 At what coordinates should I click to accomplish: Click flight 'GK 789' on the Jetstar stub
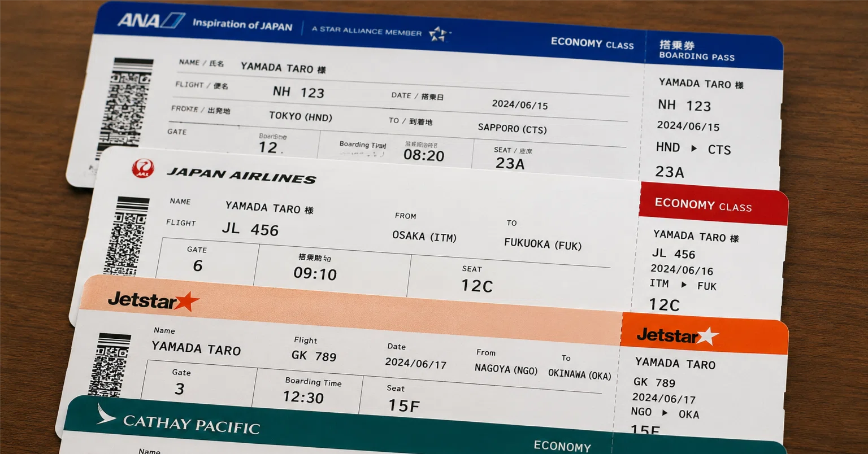click(654, 382)
